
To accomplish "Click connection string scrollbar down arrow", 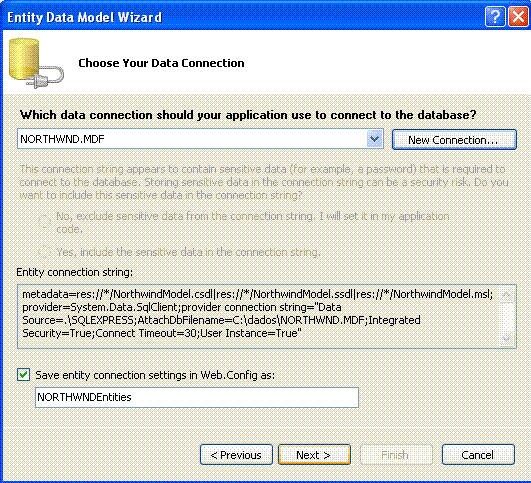I will point(507,338).
